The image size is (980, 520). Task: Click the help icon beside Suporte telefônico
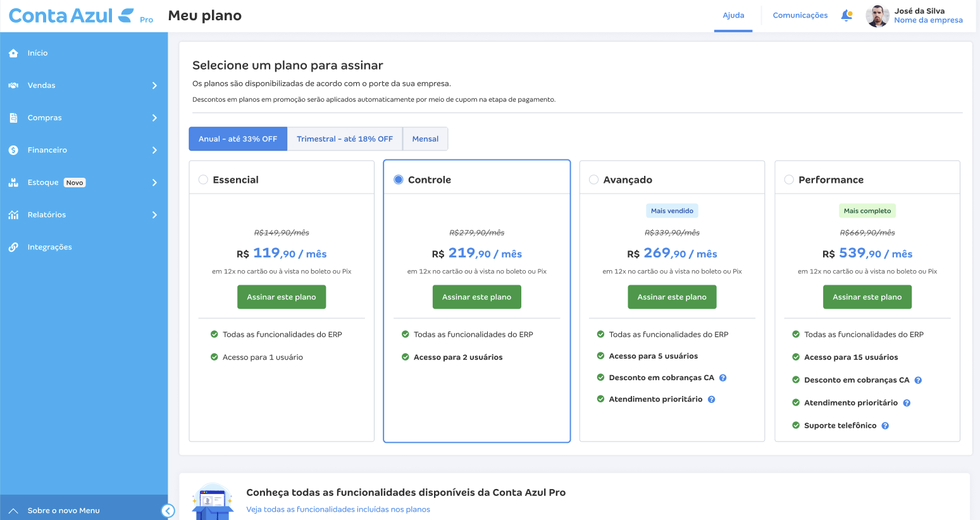point(885,426)
